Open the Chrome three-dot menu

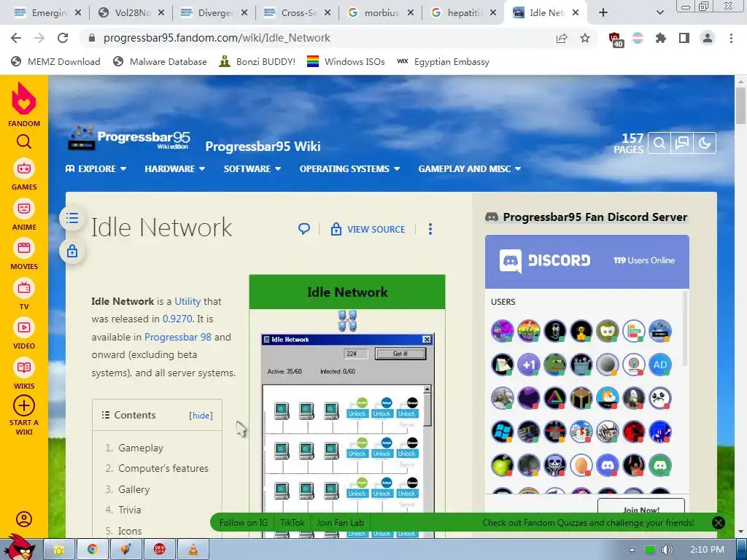point(731,38)
